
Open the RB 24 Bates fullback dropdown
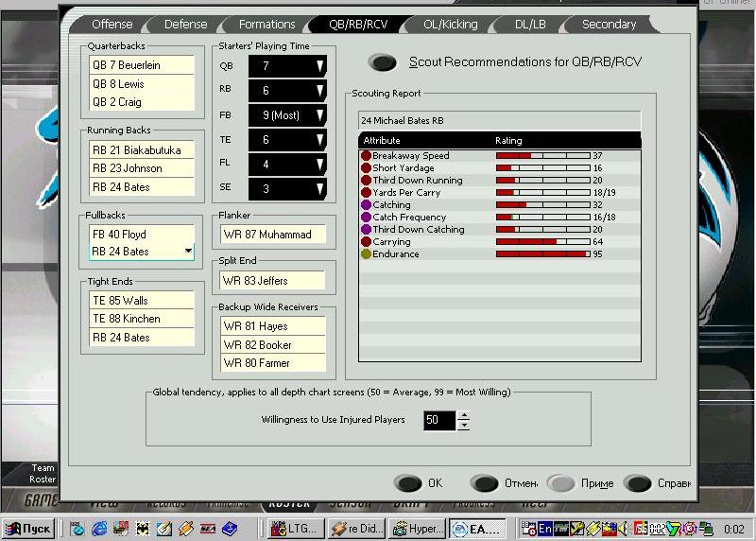pyautogui.click(x=189, y=252)
